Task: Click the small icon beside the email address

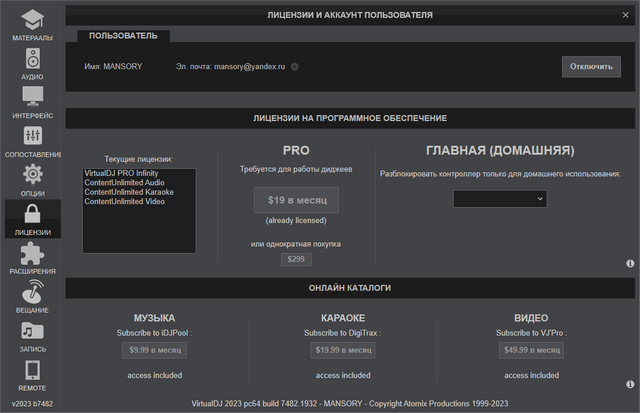Action: 295,67
